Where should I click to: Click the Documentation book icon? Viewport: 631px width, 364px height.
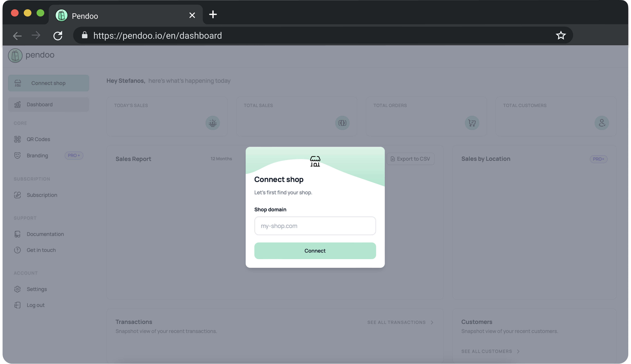[17, 234]
